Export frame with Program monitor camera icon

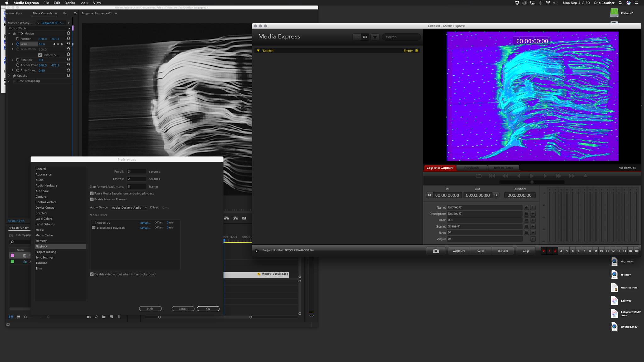point(244,218)
